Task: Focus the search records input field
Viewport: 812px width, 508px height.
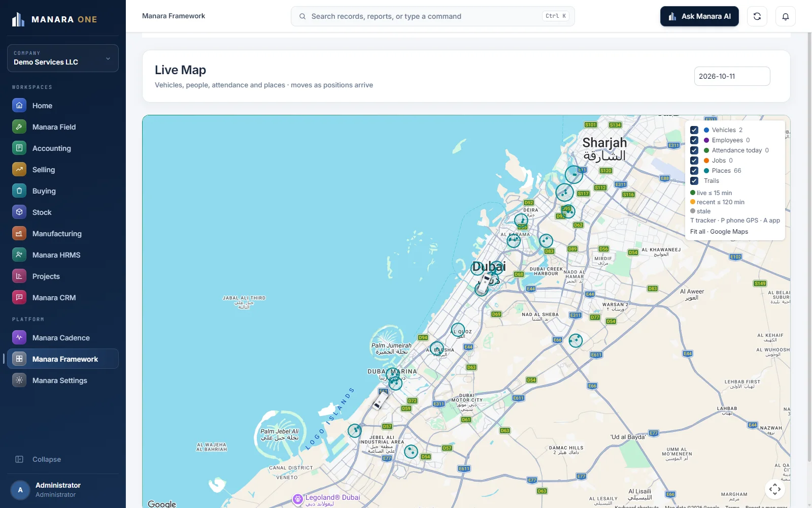Action: point(433,16)
